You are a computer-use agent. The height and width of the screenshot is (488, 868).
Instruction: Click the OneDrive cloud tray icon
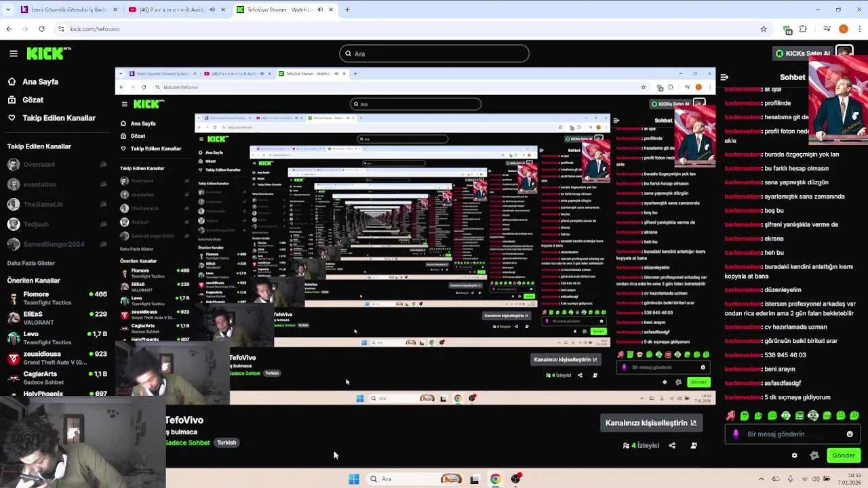pos(776,479)
